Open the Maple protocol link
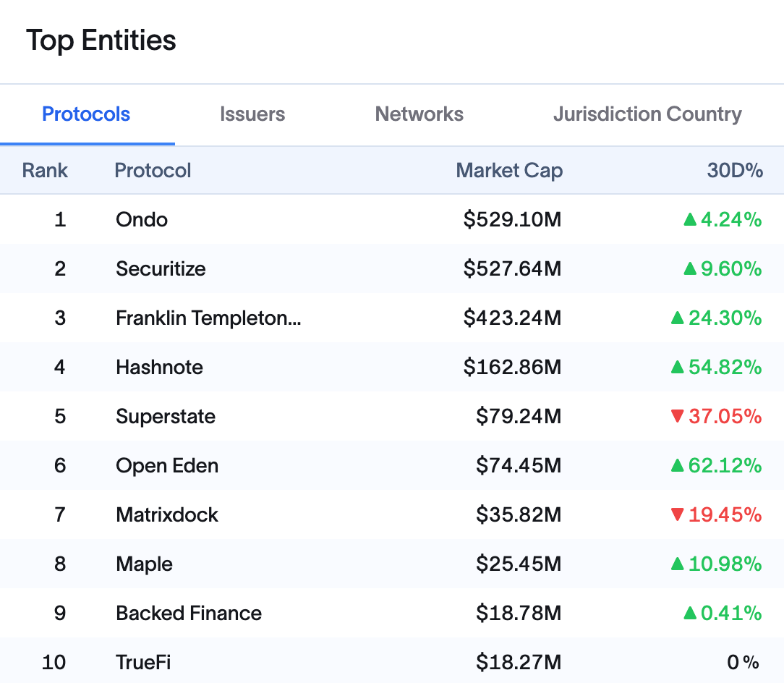Image resolution: width=784 pixels, height=683 pixels. pos(144,564)
